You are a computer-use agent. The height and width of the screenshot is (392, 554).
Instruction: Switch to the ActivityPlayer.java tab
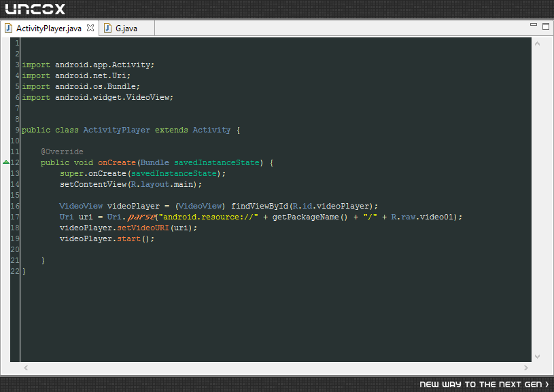point(49,29)
